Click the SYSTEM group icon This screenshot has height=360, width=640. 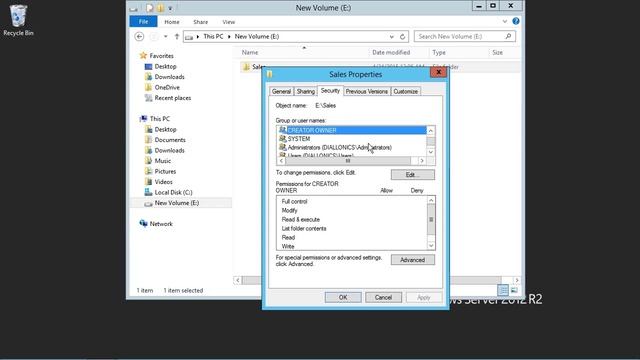(282, 139)
